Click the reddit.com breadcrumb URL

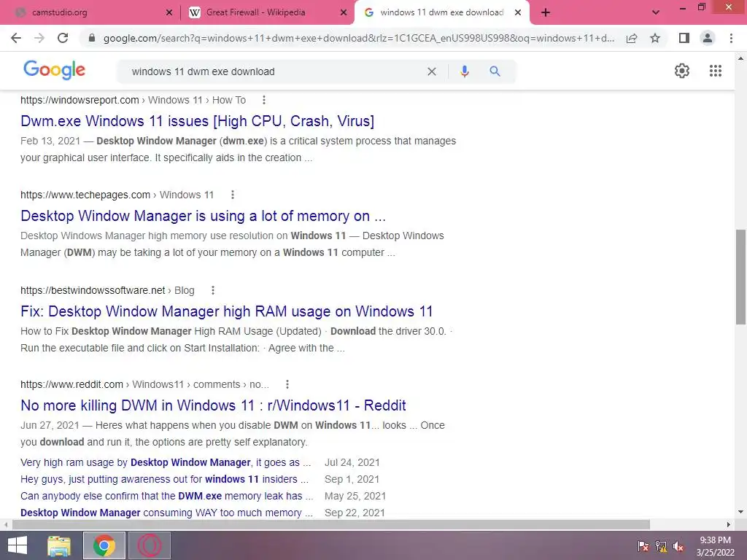(x=145, y=384)
